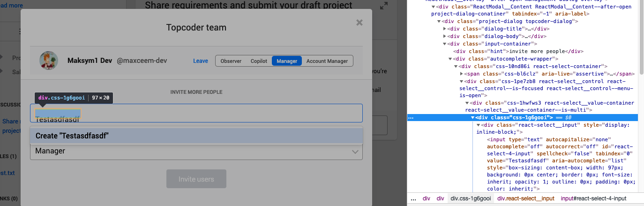Click the react-select__value-container div line
Viewport: 644px width, 206px height.
[x=550, y=106]
